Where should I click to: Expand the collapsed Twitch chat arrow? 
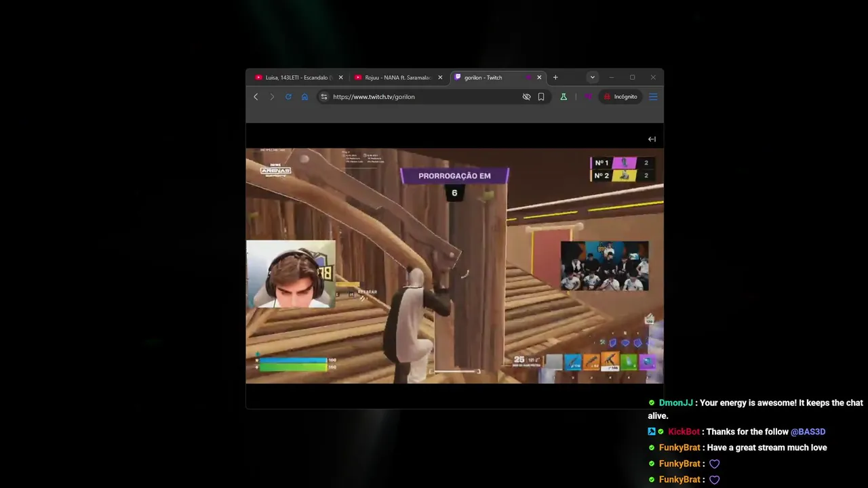(x=652, y=139)
